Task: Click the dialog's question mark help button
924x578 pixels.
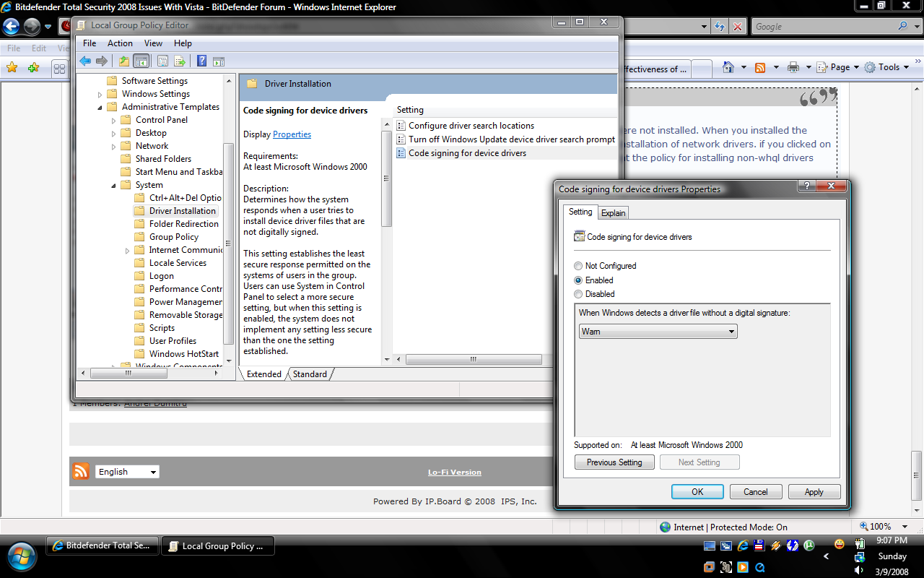Action: point(806,186)
